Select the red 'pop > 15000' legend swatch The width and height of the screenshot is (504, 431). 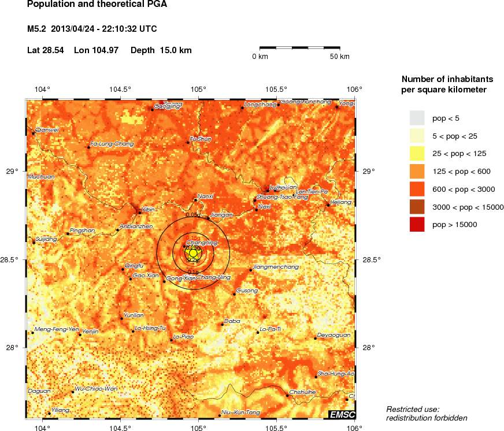pyautogui.click(x=417, y=224)
